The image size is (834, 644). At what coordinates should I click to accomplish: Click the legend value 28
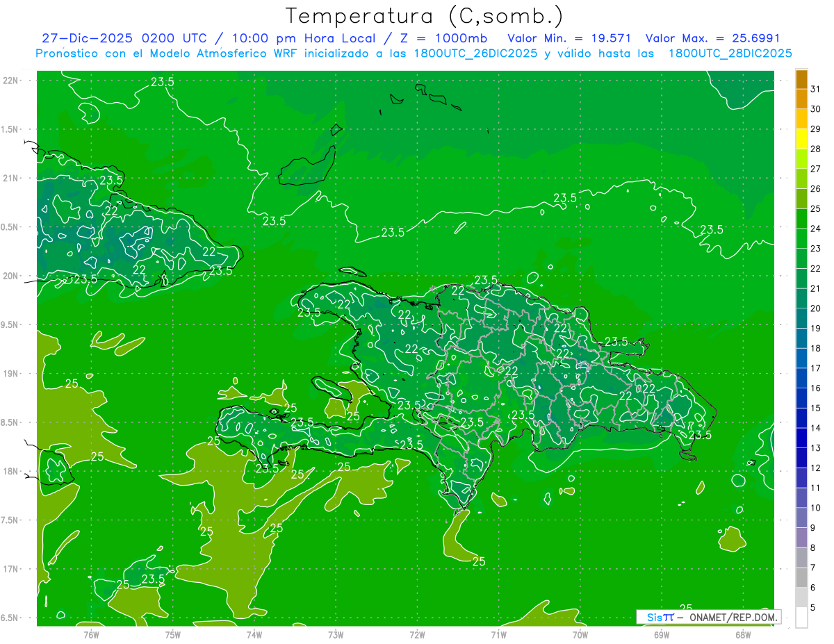(815, 149)
